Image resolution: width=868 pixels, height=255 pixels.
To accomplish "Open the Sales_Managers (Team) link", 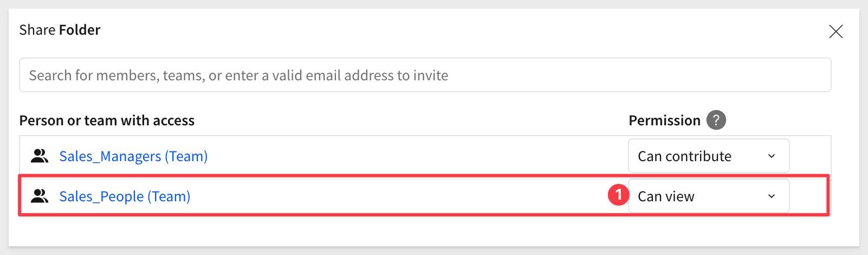I will pos(133,156).
